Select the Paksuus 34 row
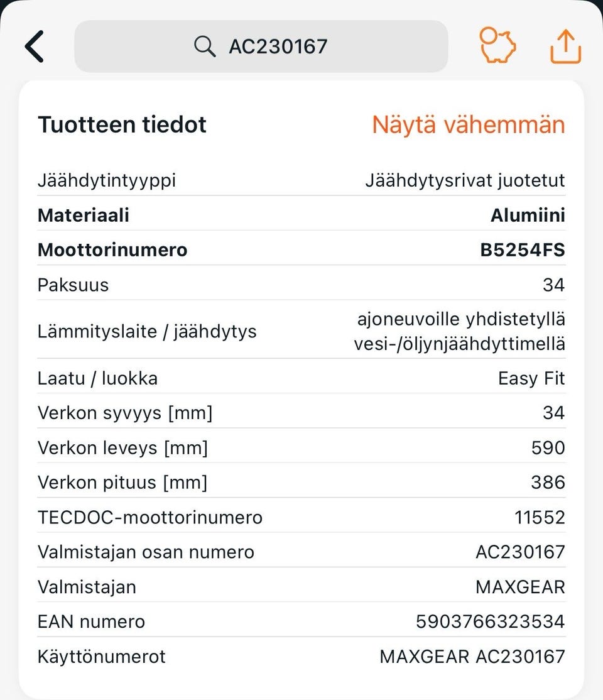 (x=301, y=285)
